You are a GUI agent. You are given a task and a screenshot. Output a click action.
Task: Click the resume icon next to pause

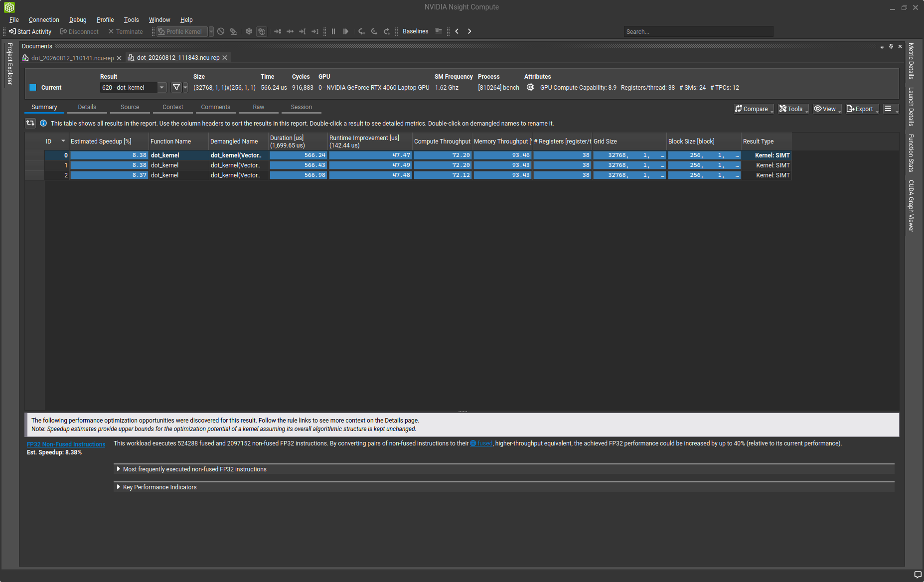(345, 31)
